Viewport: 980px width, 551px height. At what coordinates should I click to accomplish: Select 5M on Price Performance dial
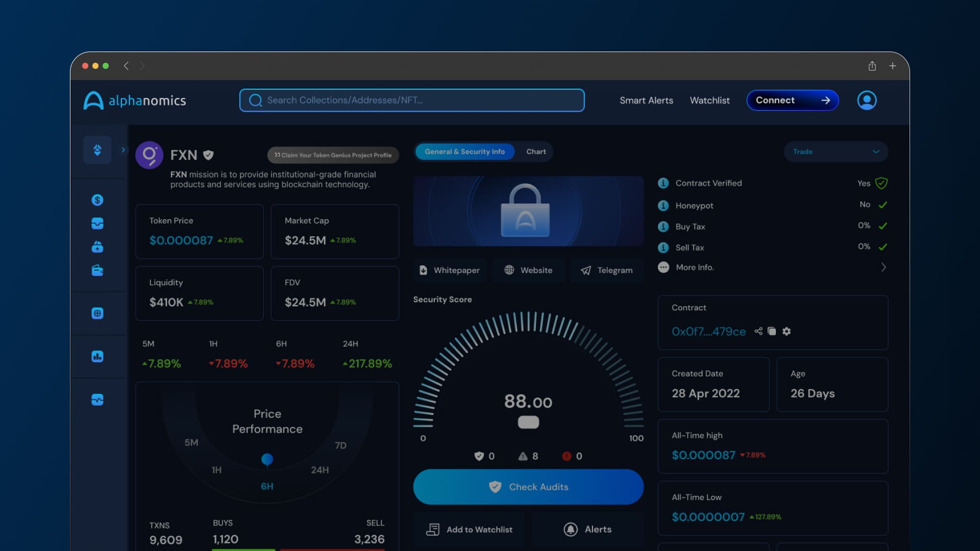(191, 442)
